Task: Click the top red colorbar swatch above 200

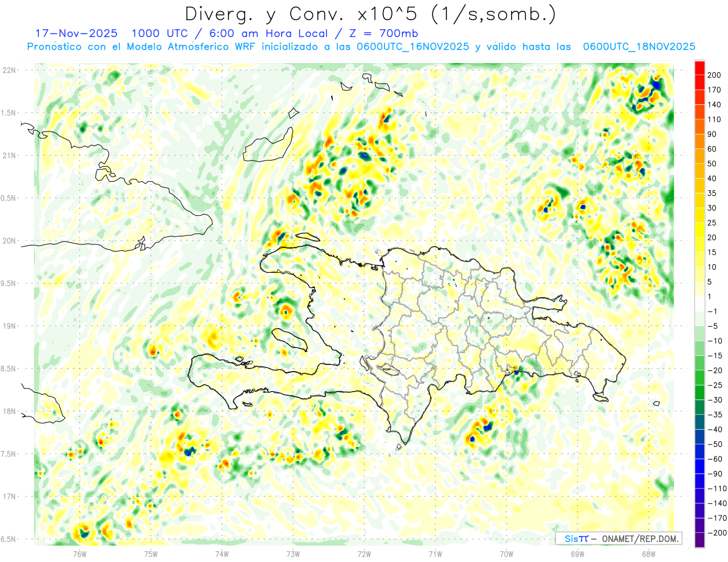Action: [699, 67]
